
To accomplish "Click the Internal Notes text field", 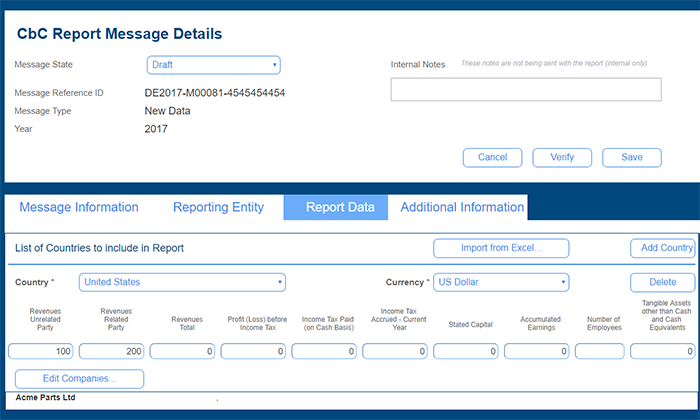I will coord(525,90).
